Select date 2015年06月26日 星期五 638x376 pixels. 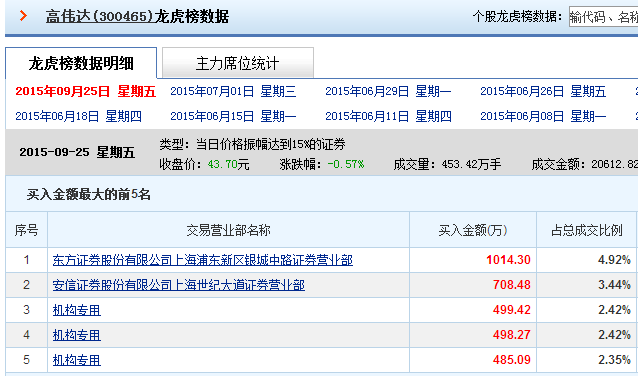tap(543, 91)
